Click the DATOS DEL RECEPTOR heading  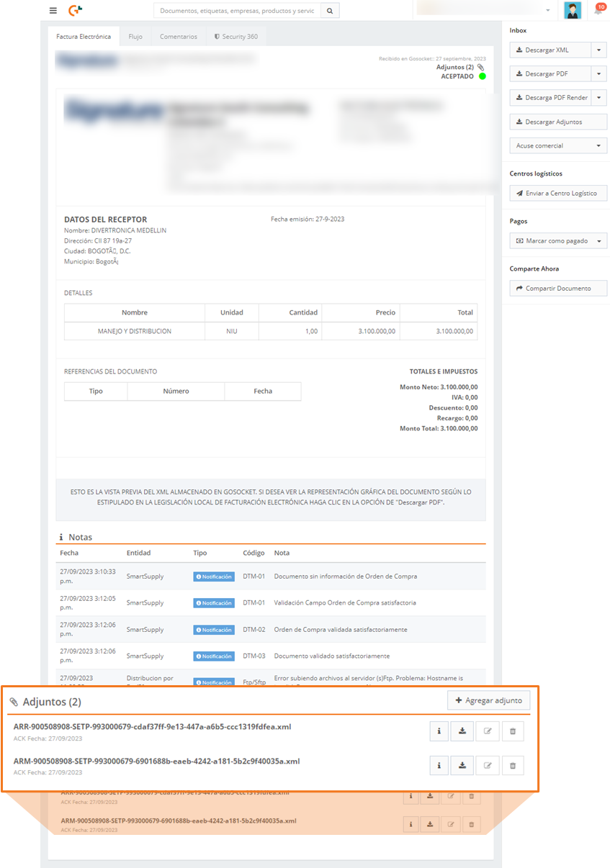point(106,220)
